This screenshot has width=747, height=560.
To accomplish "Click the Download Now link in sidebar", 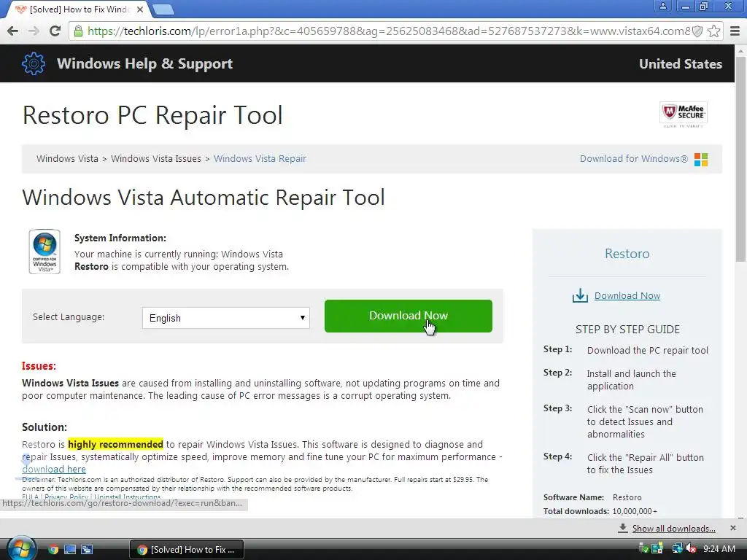I will [x=627, y=296].
